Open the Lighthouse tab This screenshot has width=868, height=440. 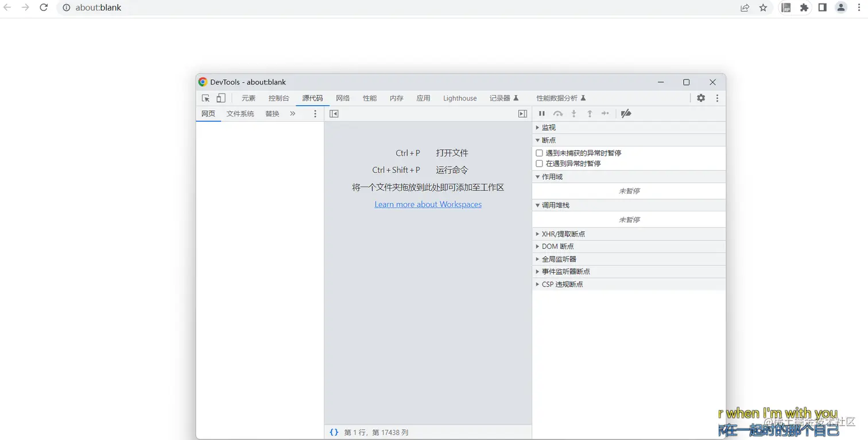[460, 98]
